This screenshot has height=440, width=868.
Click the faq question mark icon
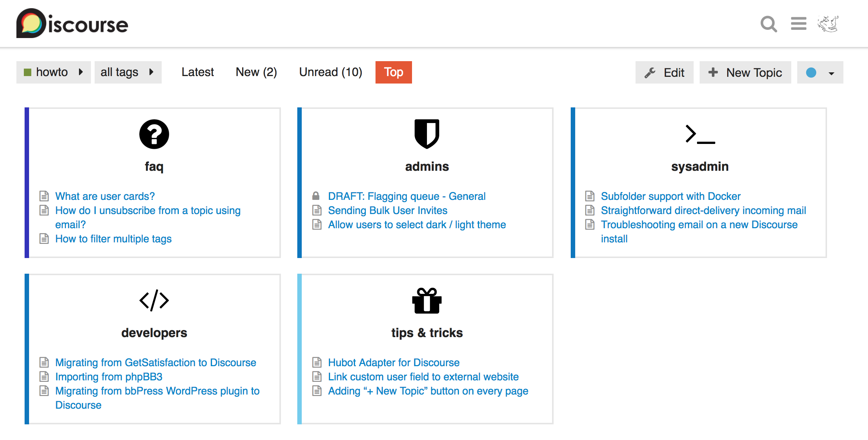154,134
